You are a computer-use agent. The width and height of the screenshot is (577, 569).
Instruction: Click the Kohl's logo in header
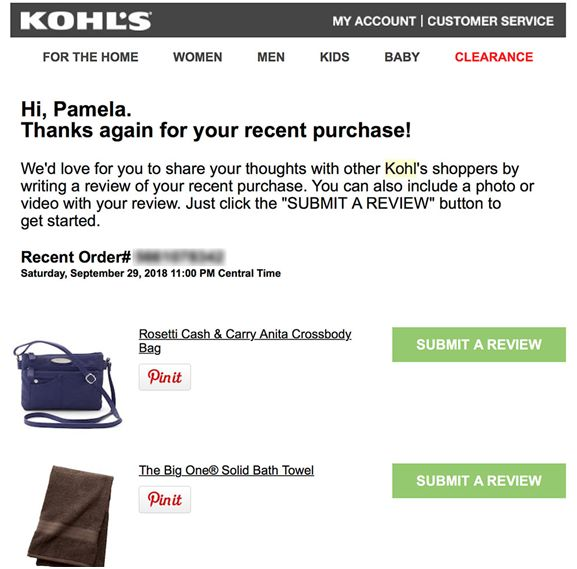click(x=86, y=21)
